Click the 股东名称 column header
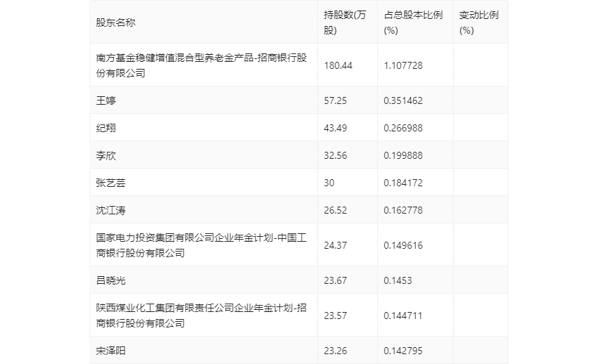The image size is (598, 364). pyautogui.click(x=115, y=22)
